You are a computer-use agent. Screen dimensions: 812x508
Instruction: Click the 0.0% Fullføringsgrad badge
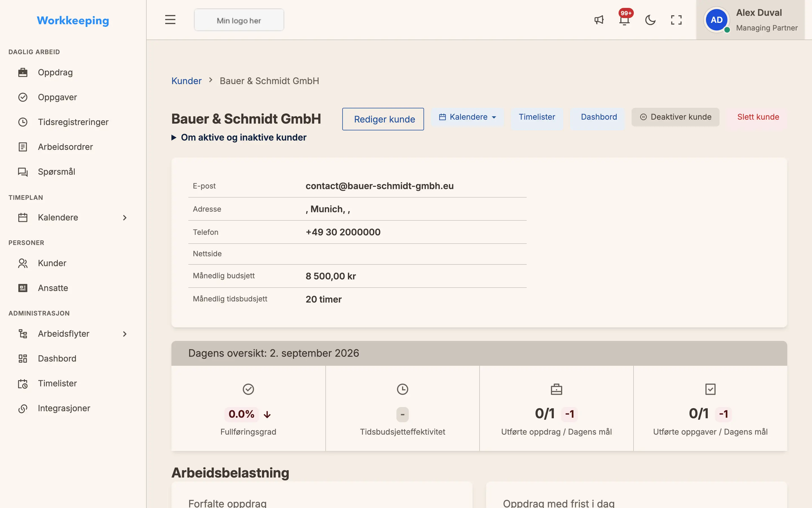(x=241, y=414)
